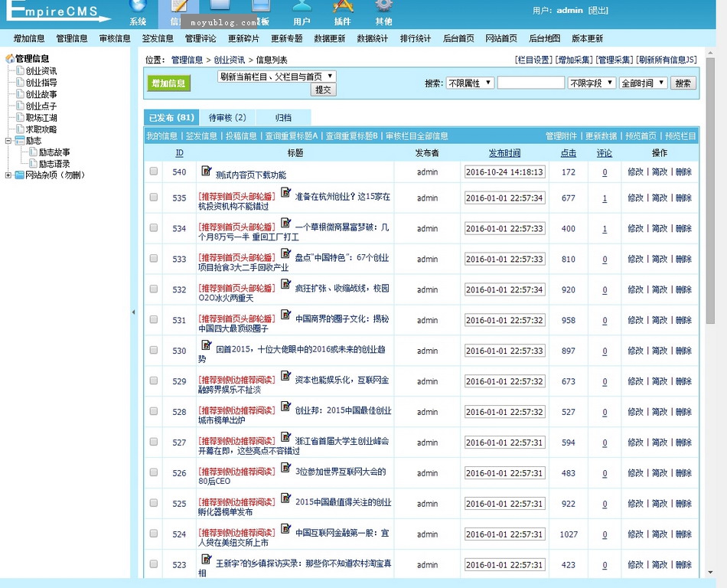
Task: Click the green 增加信息 button
Action: click(169, 83)
